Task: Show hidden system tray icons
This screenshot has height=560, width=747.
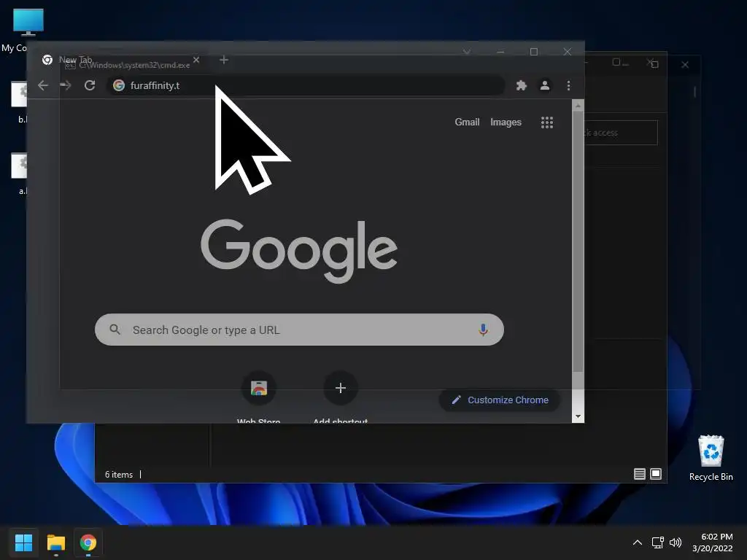Action: click(x=637, y=542)
